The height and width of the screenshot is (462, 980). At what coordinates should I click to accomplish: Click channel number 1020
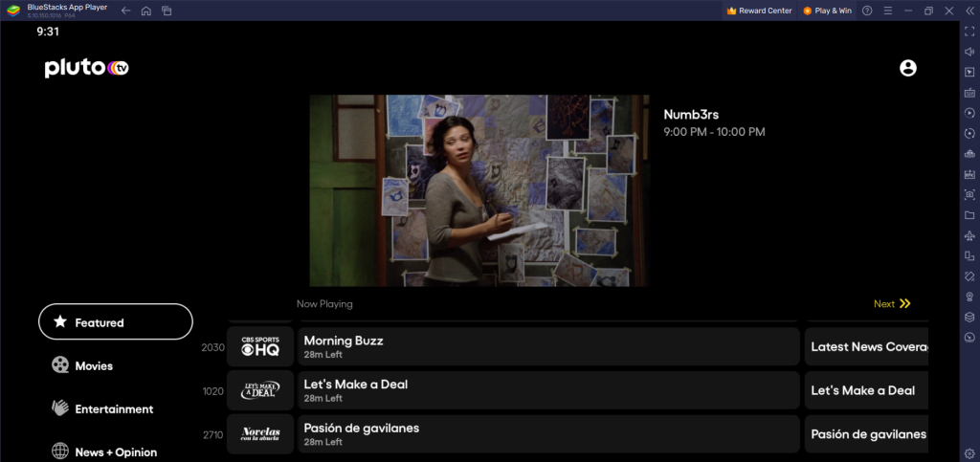[213, 391]
